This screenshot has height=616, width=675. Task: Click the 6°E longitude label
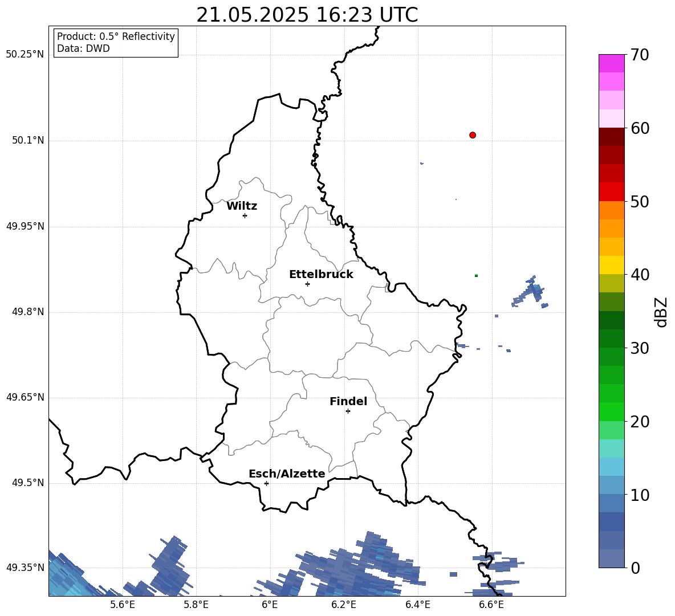tap(270, 605)
